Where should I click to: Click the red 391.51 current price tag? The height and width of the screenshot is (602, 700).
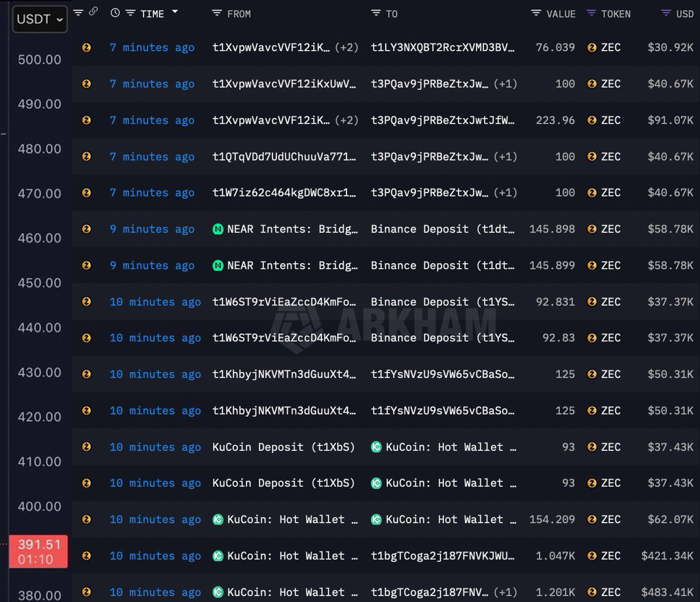coord(38,551)
